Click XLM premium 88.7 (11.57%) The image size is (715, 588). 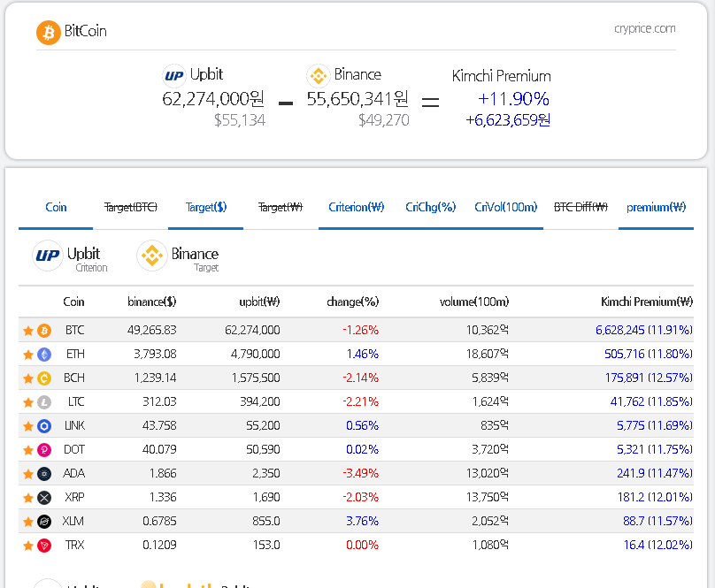[658, 521]
